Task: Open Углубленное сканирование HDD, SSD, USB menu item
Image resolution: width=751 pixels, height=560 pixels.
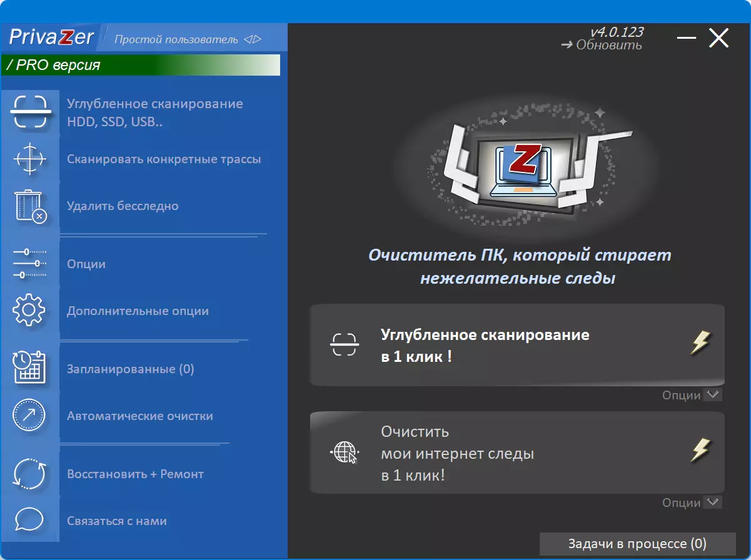Action: (x=155, y=112)
